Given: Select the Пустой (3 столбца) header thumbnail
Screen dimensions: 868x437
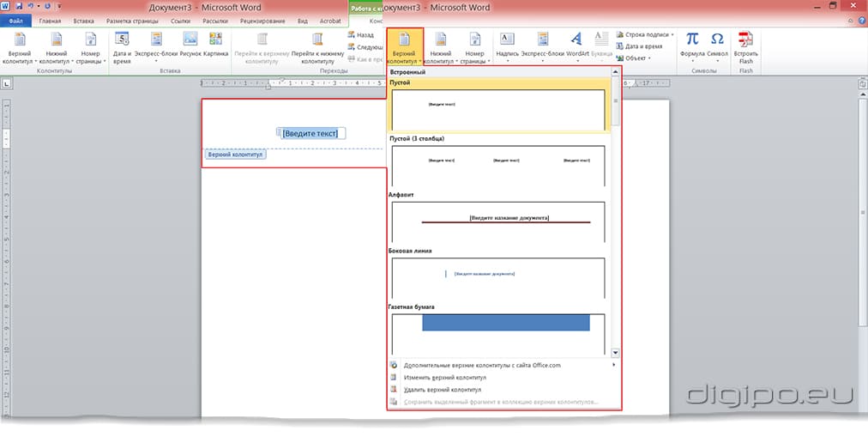Looking at the screenshot, I should click(497, 165).
